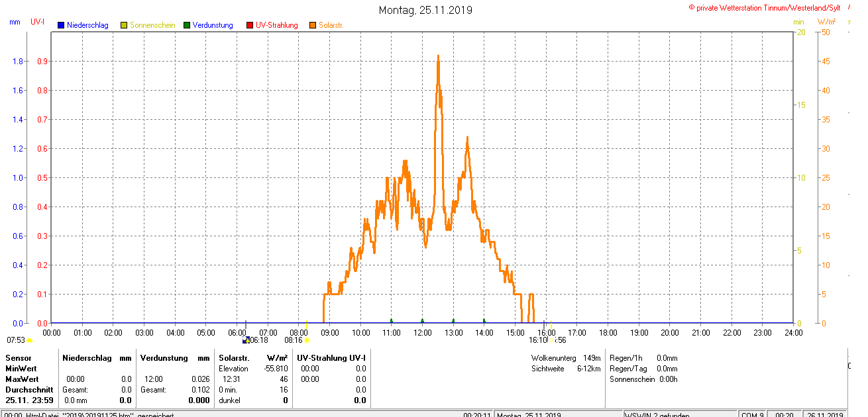The height and width of the screenshot is (417, 868).
Task: Click the sunset icon next to 16:10
Action: (553, 340)
